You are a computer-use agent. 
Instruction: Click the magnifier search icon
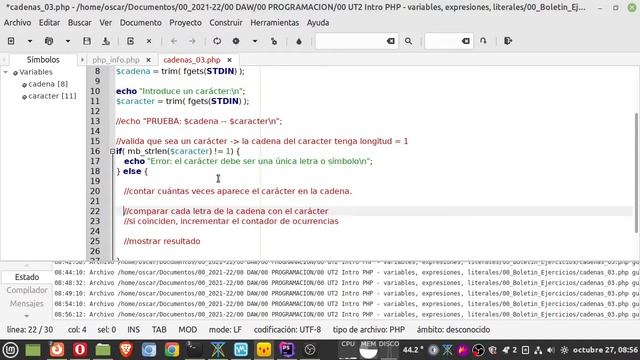pos(408,41)
